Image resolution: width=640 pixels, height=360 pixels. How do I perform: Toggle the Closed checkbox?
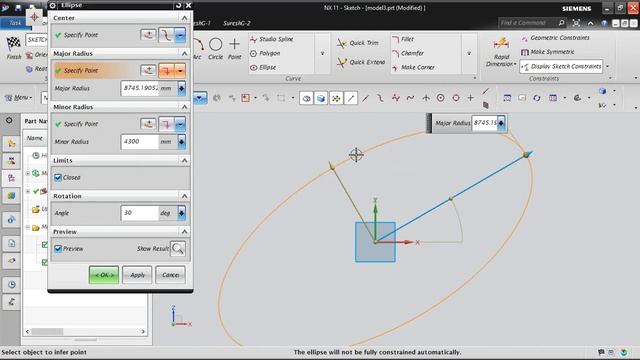(x=58, y=178)
